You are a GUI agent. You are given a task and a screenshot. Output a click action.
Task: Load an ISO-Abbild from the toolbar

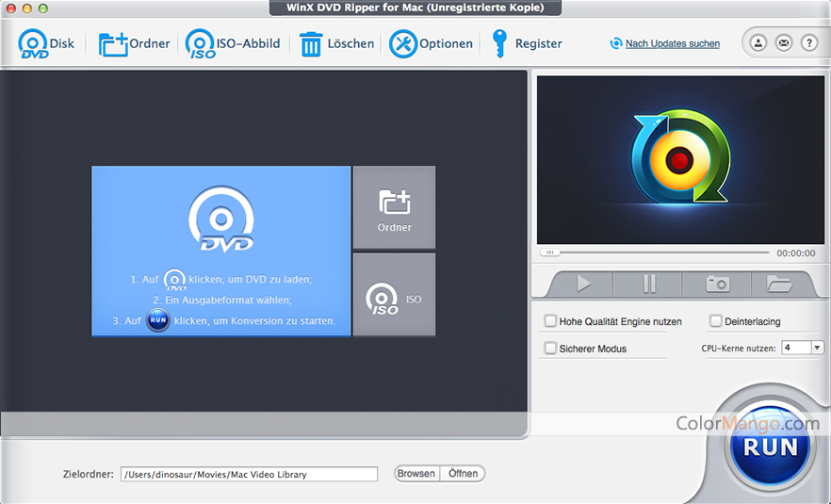point(233,43)
